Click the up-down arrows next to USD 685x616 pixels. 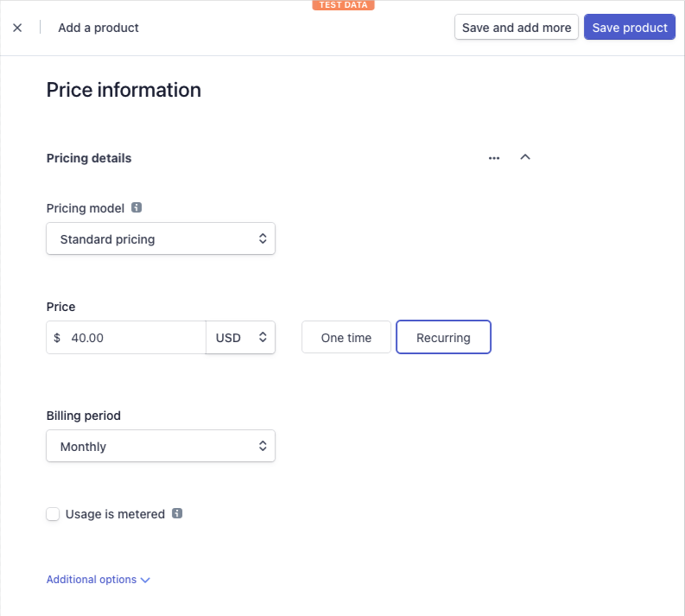point(263,337)
